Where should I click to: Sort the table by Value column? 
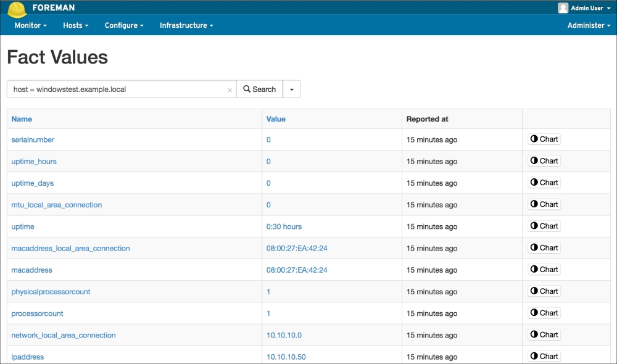pos(276,119)
